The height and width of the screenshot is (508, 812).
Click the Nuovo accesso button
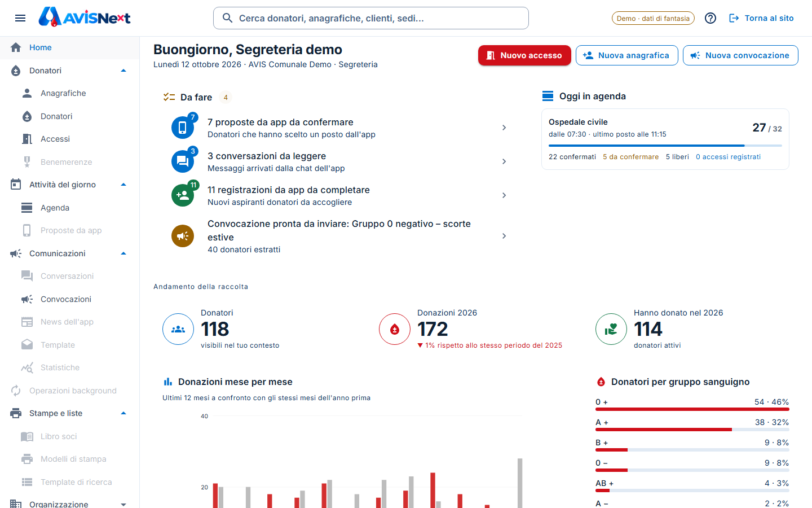524,55
